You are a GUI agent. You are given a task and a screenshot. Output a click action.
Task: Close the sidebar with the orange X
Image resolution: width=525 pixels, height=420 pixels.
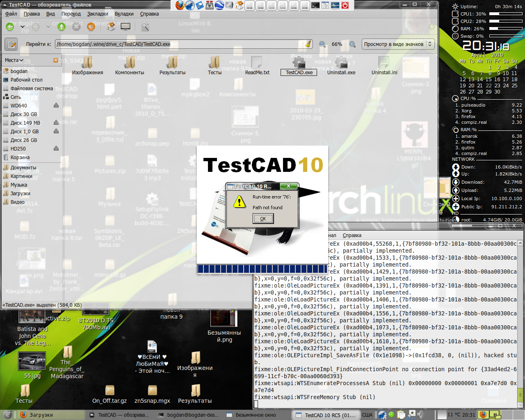[x=56, y=60]
